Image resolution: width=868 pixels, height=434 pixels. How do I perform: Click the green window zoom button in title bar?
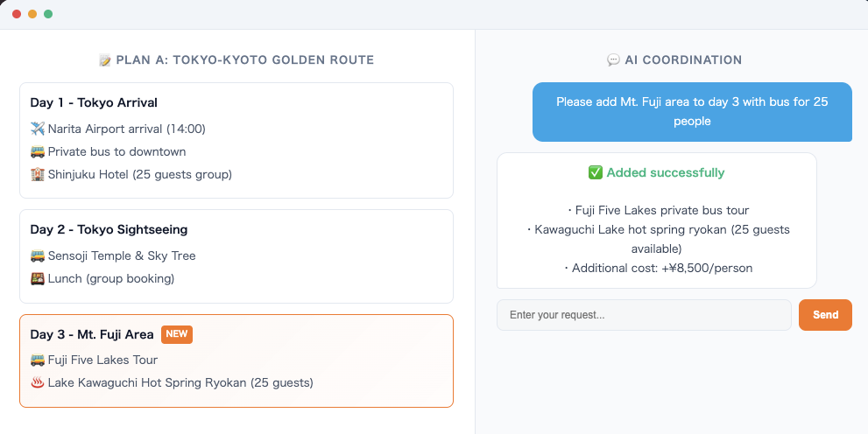point(48,14)
